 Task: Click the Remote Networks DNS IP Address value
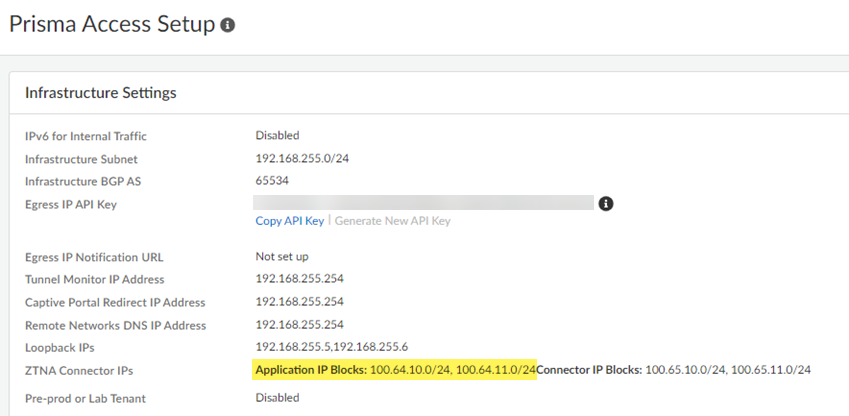coord(300,325)
